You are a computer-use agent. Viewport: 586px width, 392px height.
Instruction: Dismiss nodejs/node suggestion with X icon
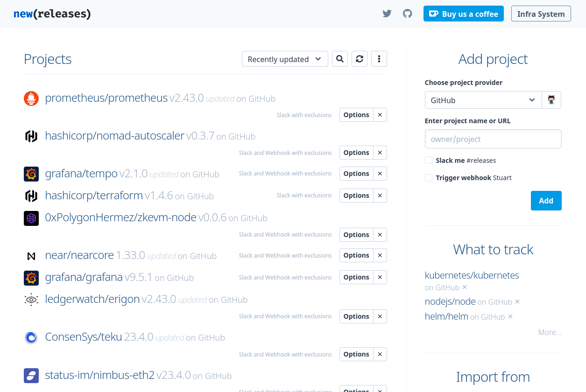pos(517,302)
